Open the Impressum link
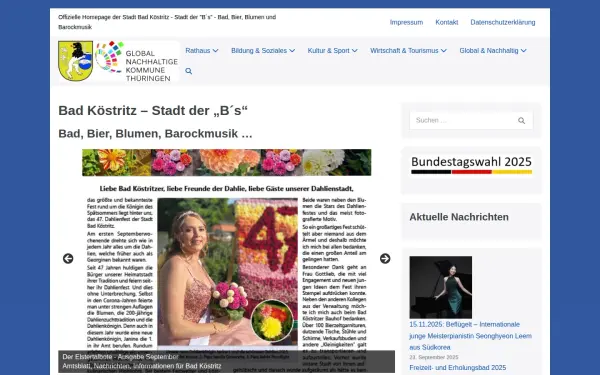 coord(406,22)
